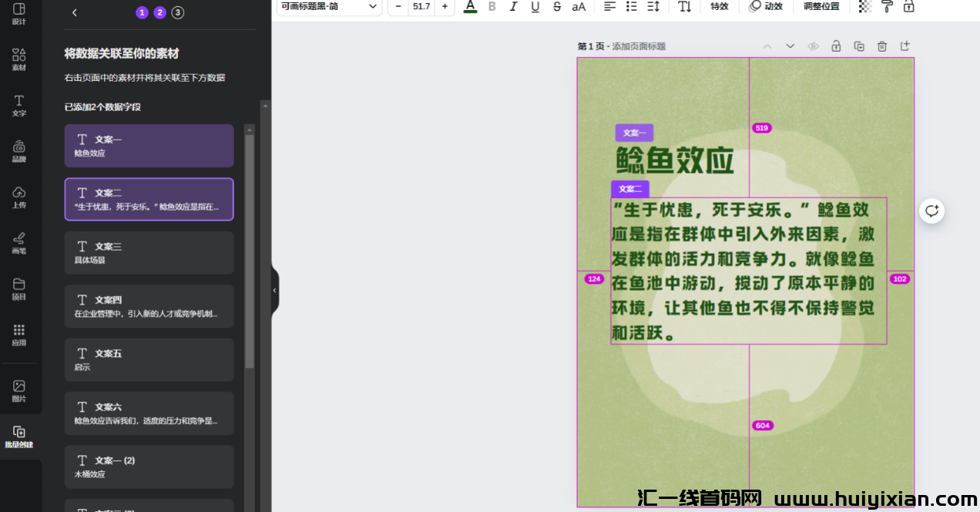Toggle italic formatting
Screen dimensions: 980x512
click(513, 7)
